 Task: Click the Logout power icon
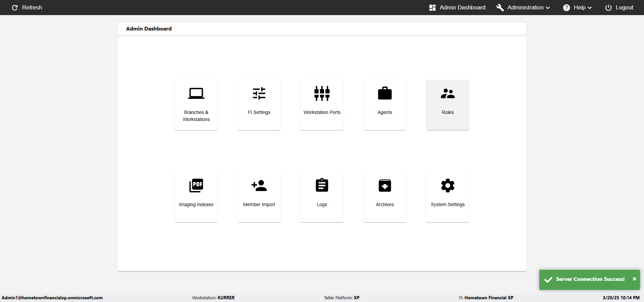click(x=608, y=7)
